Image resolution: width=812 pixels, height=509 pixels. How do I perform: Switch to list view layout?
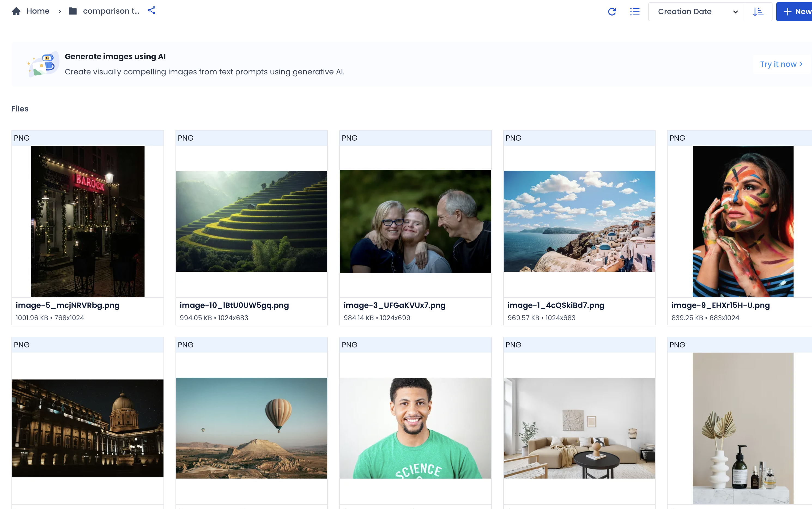tap(635, 11)
